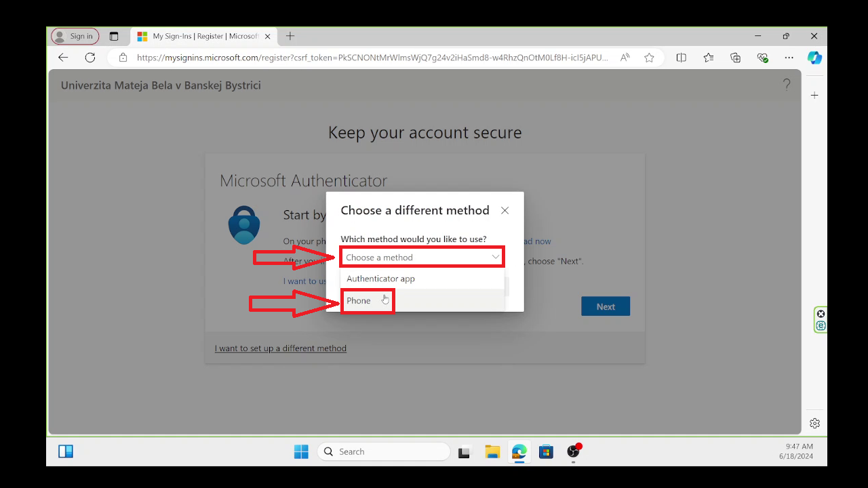868x488 pixels.
Task: Open the Collections icon
Action: (735, 58)
